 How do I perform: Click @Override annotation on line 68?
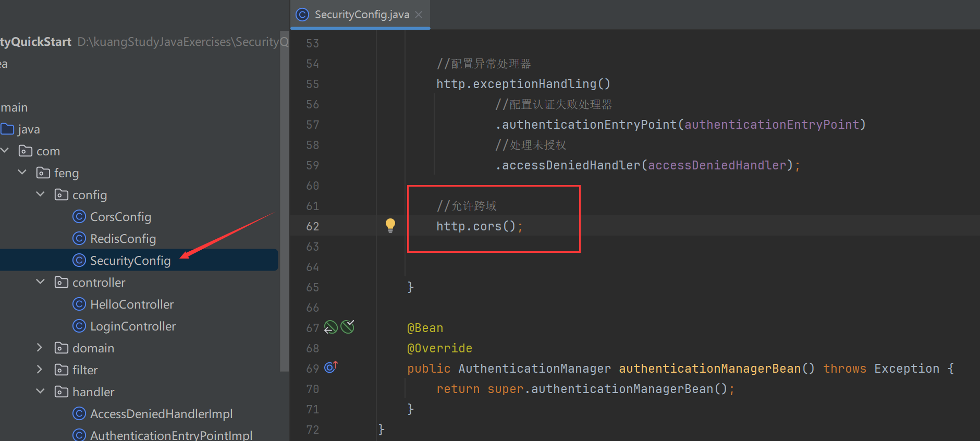click(440, 348)
